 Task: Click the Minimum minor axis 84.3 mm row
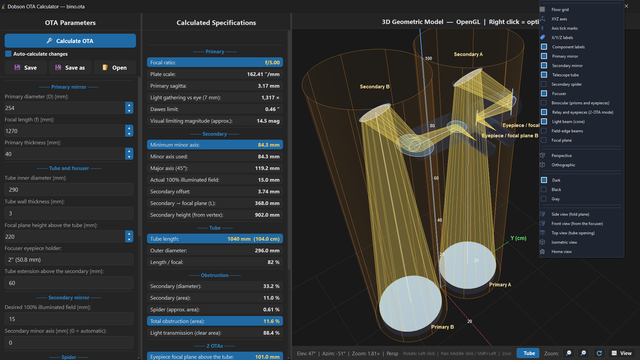(x=215, y=145)
